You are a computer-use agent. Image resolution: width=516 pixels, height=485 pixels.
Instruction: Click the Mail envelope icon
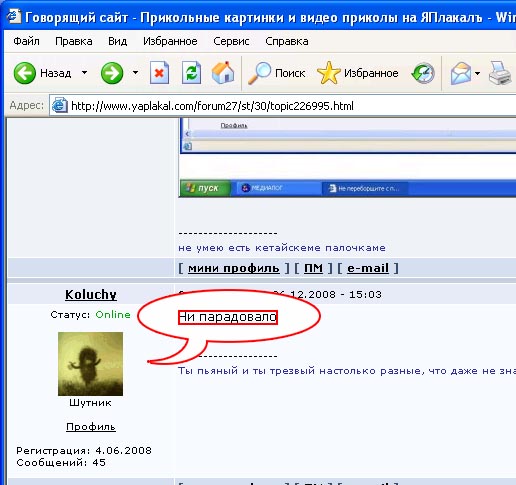(x=461, y=73)
